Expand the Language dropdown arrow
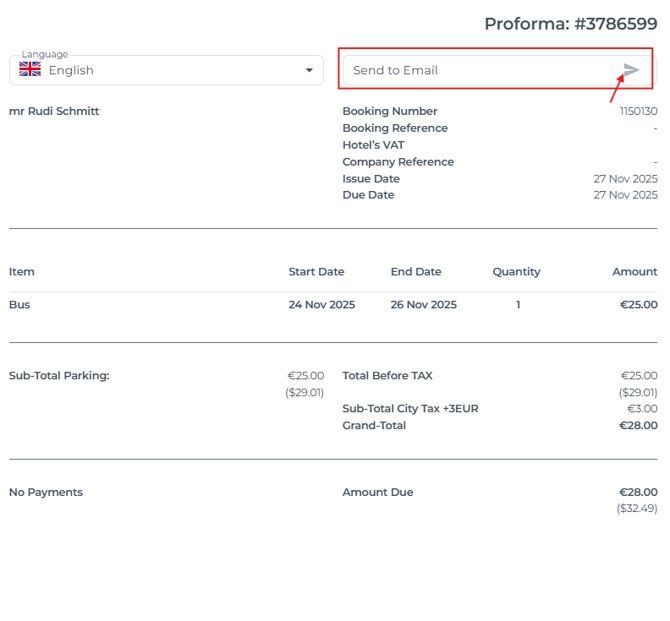The width and height of the screenshot is (670, 621). pyautogui.click(x=309, y=70)
